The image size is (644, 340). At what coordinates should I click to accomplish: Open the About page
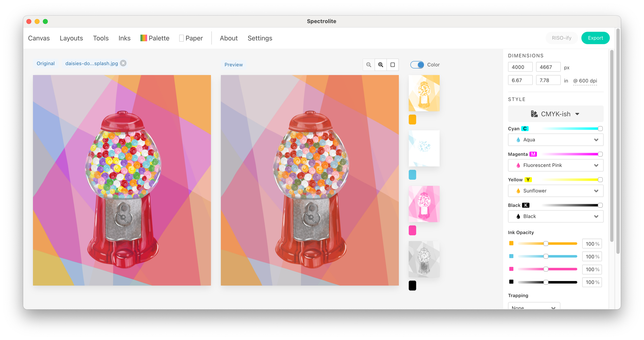(229, 38)
